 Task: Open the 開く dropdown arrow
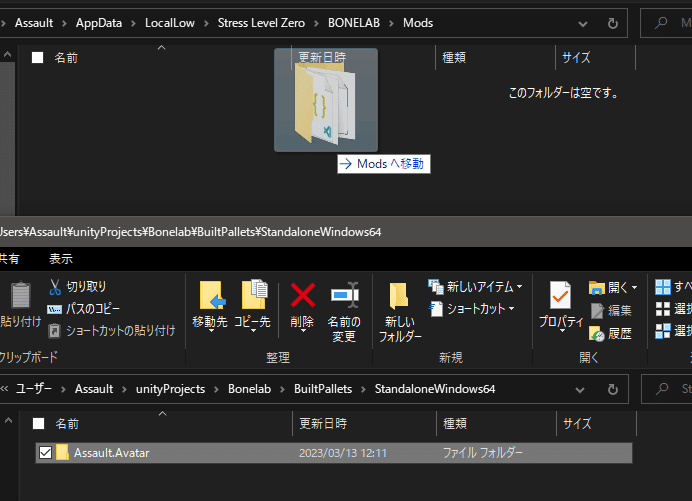[x=634, y=288]
